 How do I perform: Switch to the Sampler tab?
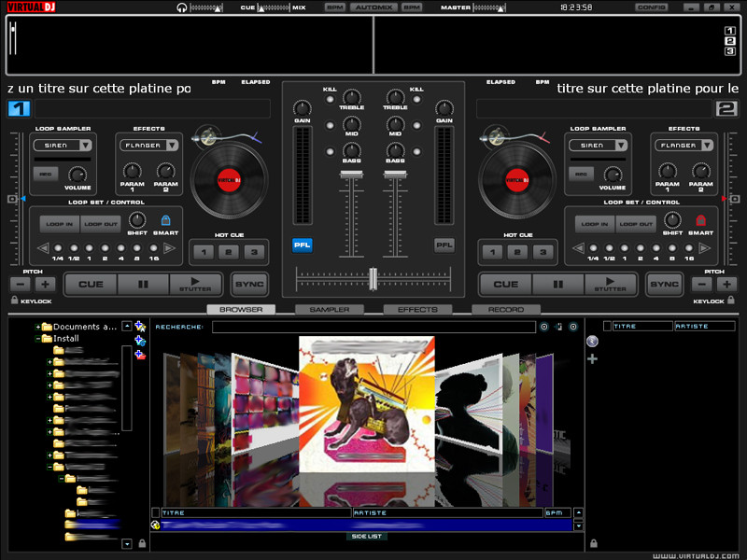click(330, 310)
